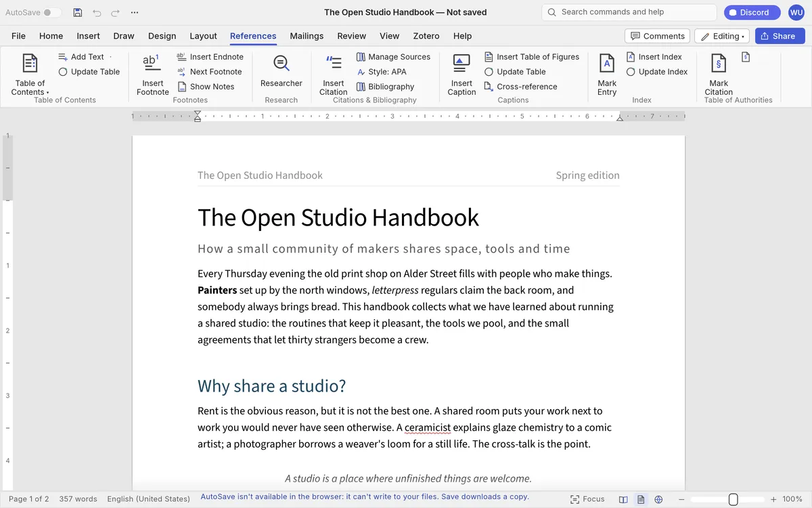This screenshot has height=508, width=812.
Task: Click the Bibliography button
Action: point(385,87)
